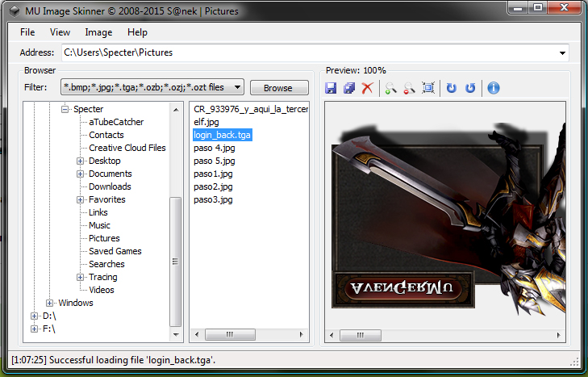588x377 pixels.
Task: Open the Address path dropdown arrow
Action: coord(562,53)
